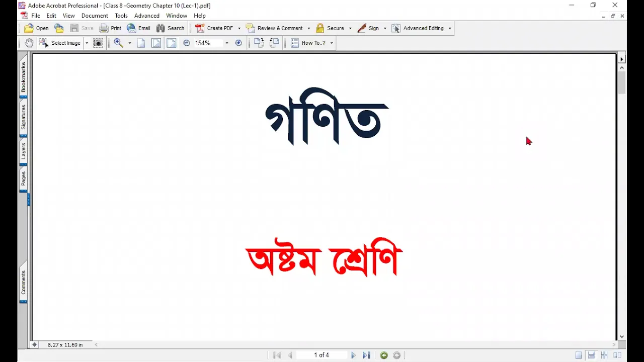644x362 pixels.
Task: Click the create PDF from web page icon
Action: (59, 28)
